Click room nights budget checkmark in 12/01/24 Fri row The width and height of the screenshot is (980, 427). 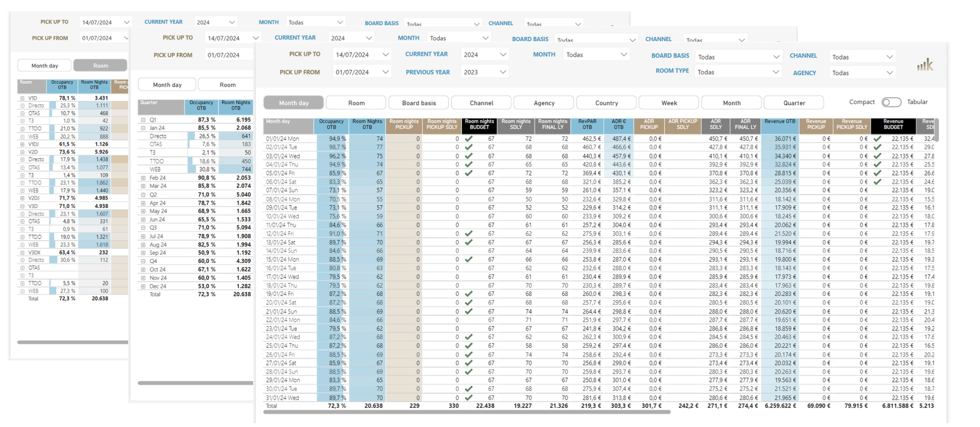(x=469, y=234)
